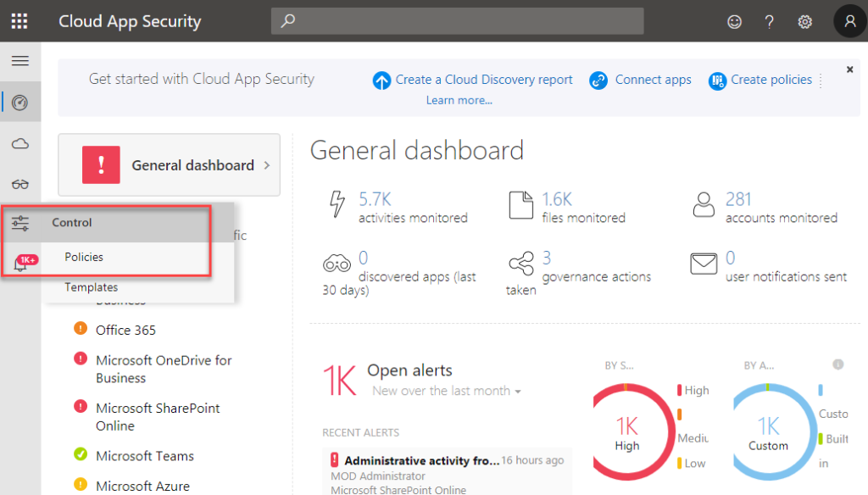Click the files monitored document icon
Viewport: 868px width, 495px height.
click(x=520, y=205)
